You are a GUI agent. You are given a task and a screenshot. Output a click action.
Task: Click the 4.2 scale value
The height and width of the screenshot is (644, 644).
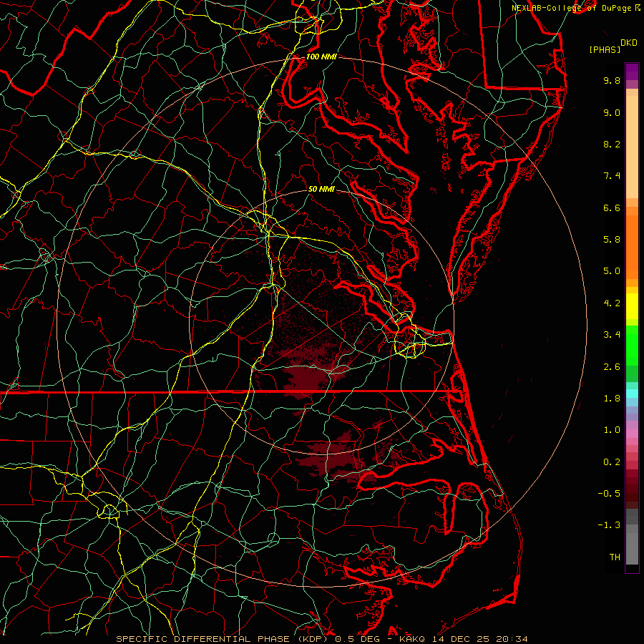click(x=612, y=303)
